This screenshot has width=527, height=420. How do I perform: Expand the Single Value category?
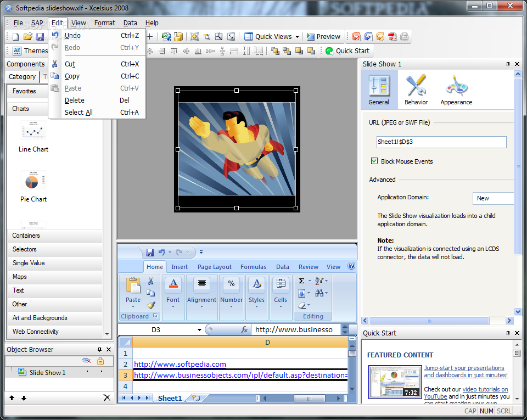(55, 263)
